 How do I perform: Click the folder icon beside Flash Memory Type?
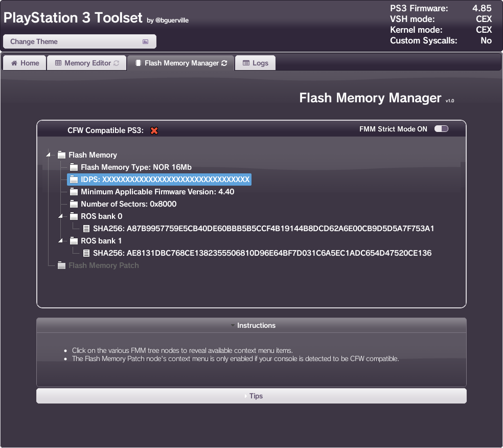point(74,167)
